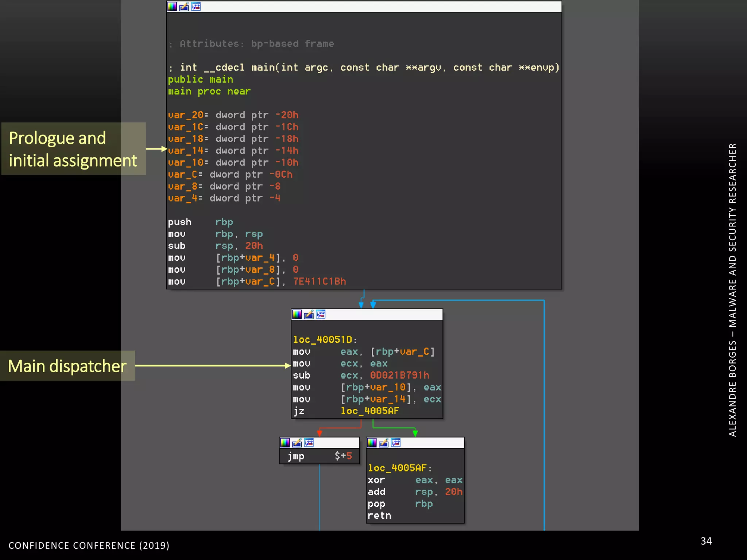This screenshot has height=560, width=747.
Task: Click the 'sub rsp, 20h' instruction
Action: [216, 246]
